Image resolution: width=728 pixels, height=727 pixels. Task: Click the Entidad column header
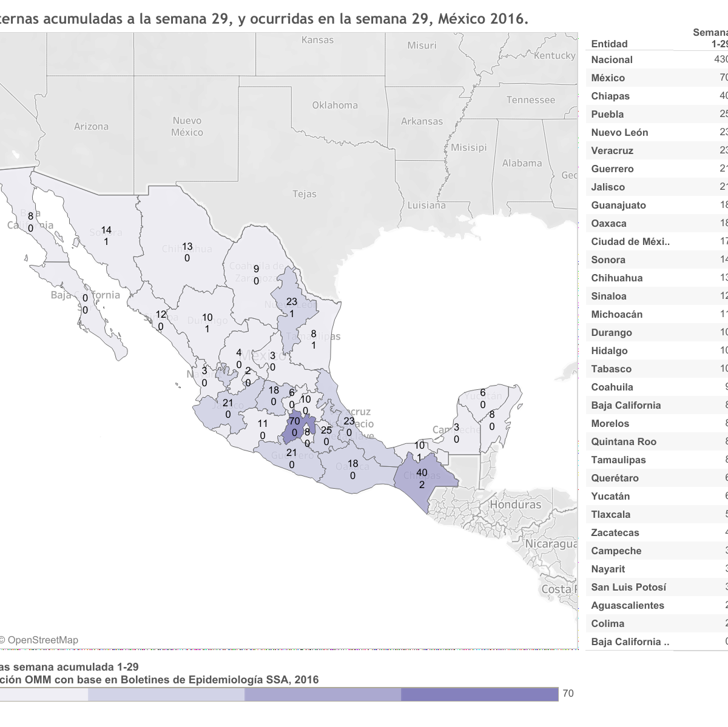(x=609, y=44)
